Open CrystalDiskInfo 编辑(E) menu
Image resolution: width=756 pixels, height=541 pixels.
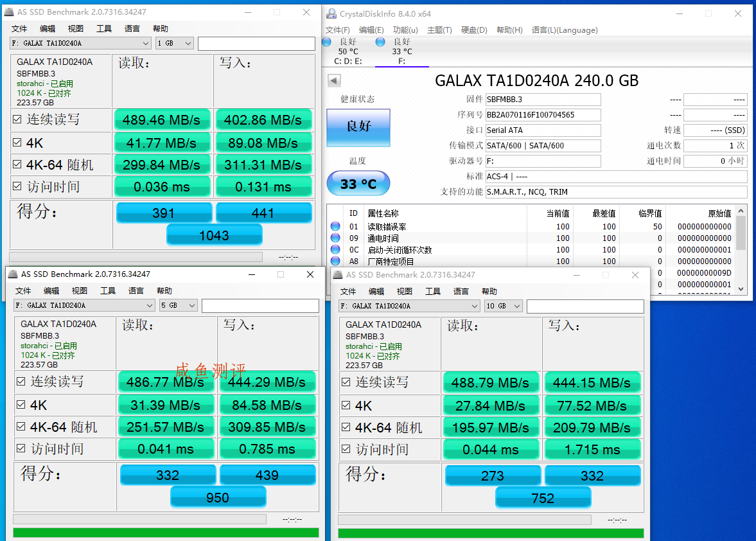point(371,30)
